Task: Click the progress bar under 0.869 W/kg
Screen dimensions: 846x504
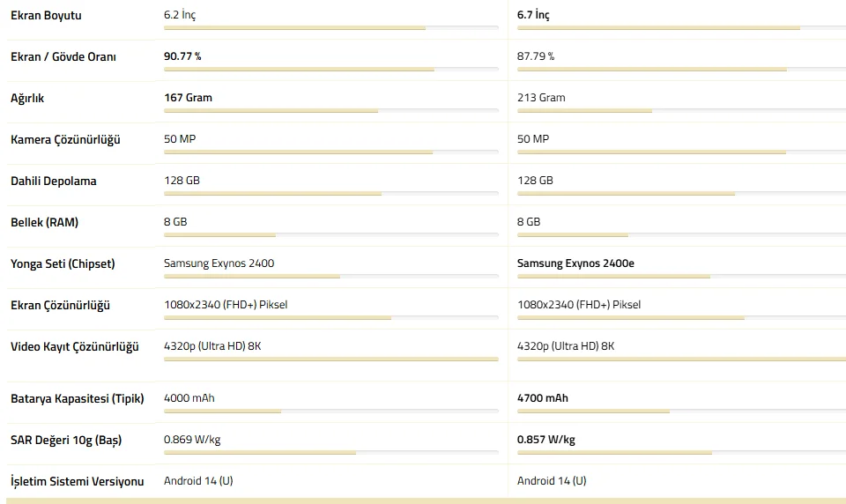Action: pyautogui.click(x=260, y=453)
